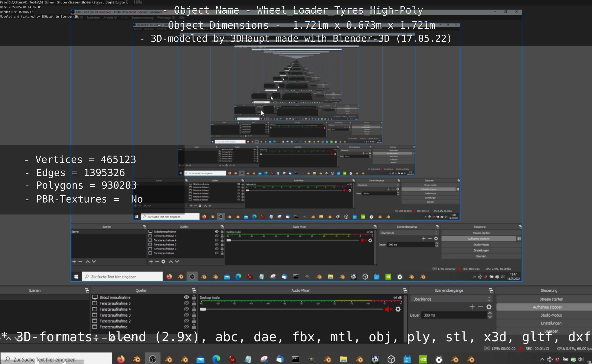
Task: Undock the main Audio-Mixer panel
Action: (405, 290)
